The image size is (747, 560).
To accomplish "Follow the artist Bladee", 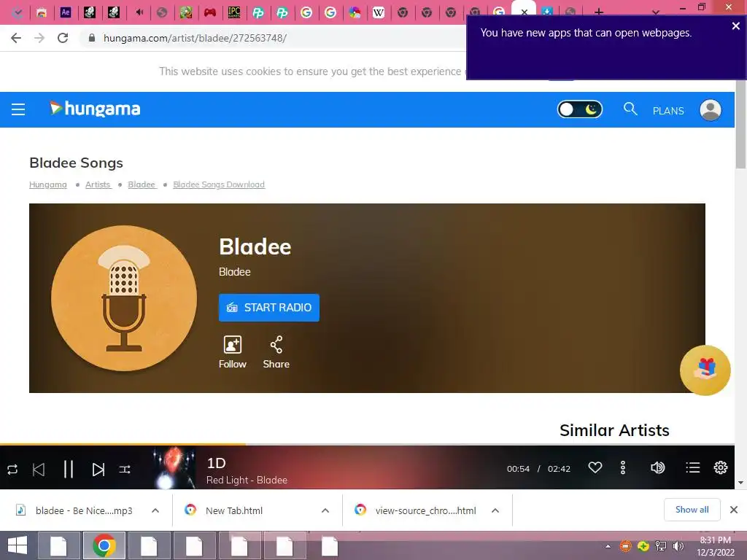I will pyautogui.click(x=233, y=352).
